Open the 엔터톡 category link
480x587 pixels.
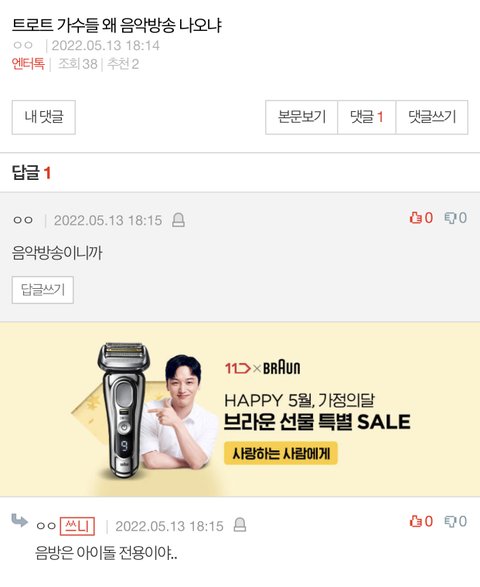click(28, 64)
